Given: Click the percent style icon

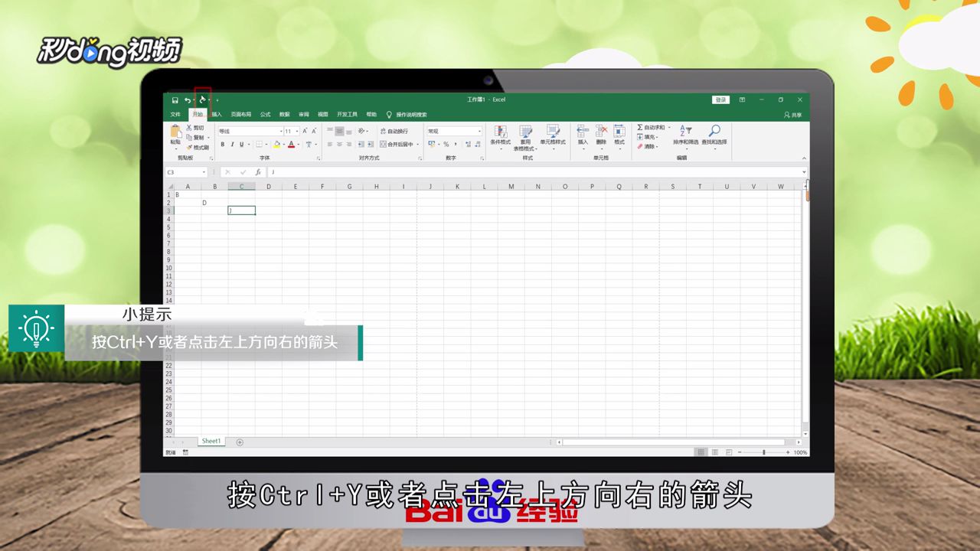Looking at the screenshot, I should click(x=446, y=144).
